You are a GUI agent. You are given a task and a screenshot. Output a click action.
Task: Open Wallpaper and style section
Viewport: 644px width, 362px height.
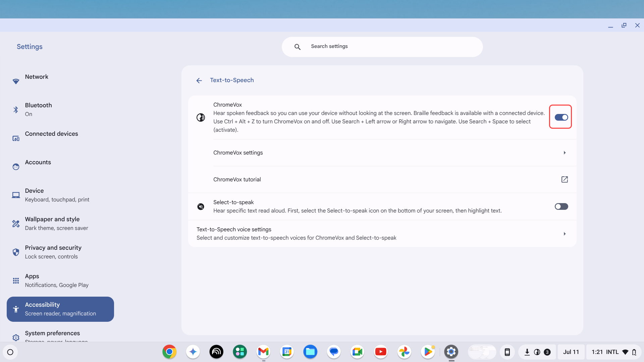point(60,224)
